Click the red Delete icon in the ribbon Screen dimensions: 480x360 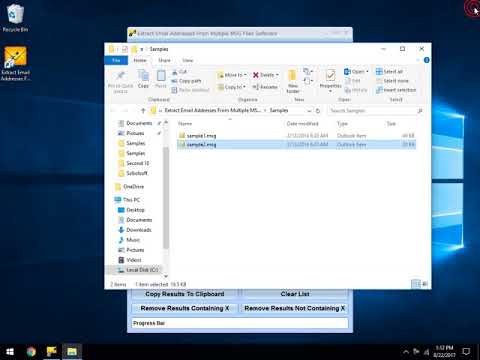pyautogui.click(x=256, y=75)
